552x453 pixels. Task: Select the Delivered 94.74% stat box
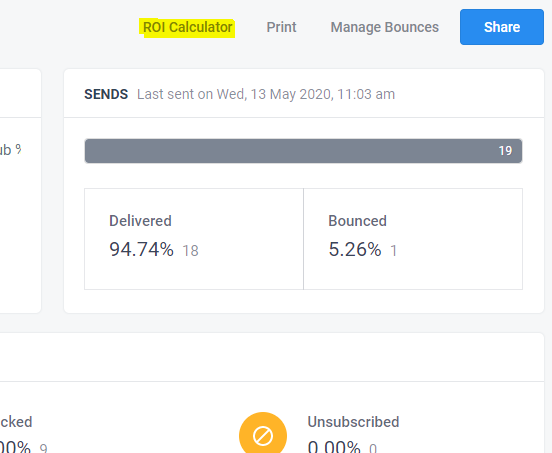(194, 239)
